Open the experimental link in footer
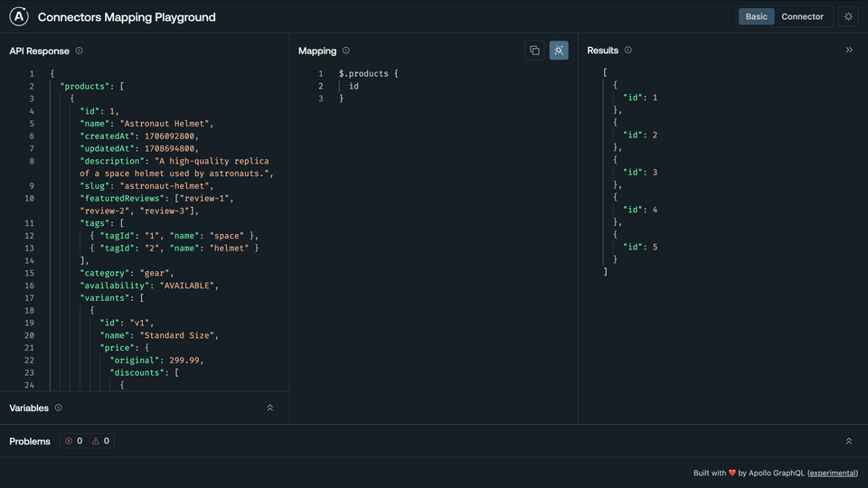 tap(833, 473)
